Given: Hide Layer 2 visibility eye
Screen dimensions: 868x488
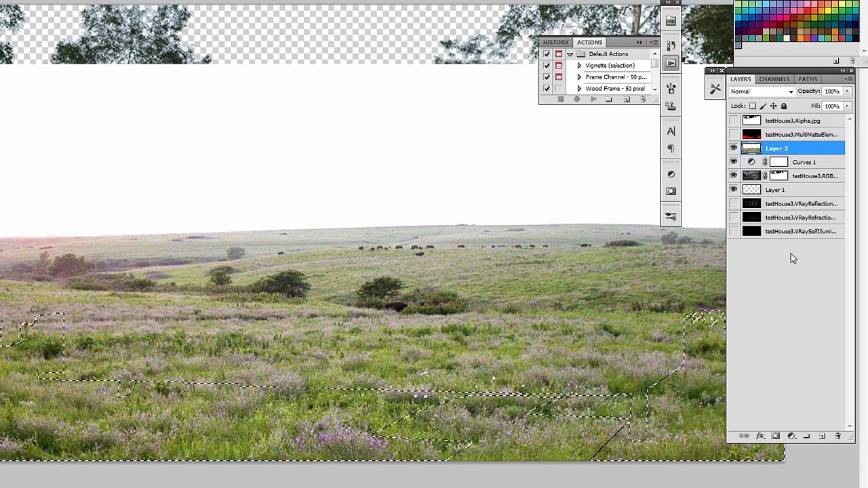Looking at the screenshot, I should point(733,148).
